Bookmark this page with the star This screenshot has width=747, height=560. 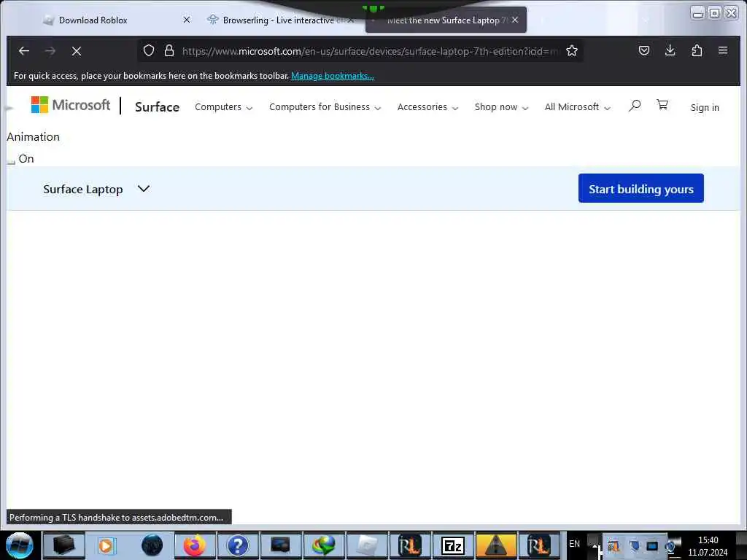coord(572,50)
